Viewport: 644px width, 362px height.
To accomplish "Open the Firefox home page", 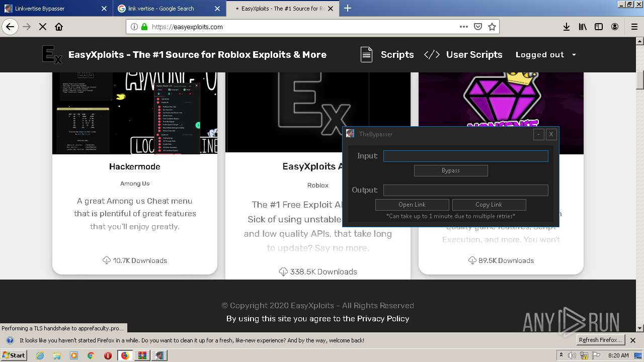I will [59, 27].
